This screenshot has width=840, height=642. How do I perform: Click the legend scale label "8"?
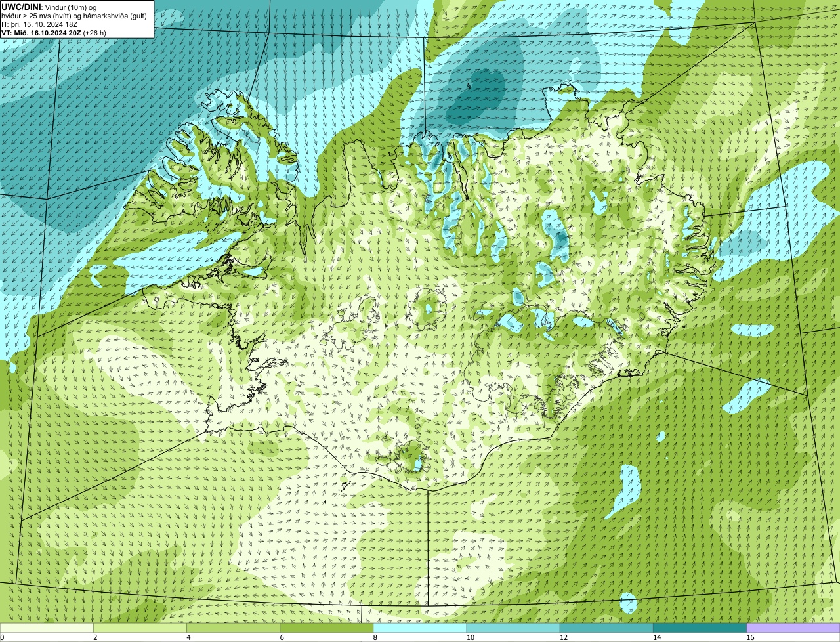[375, 637]
